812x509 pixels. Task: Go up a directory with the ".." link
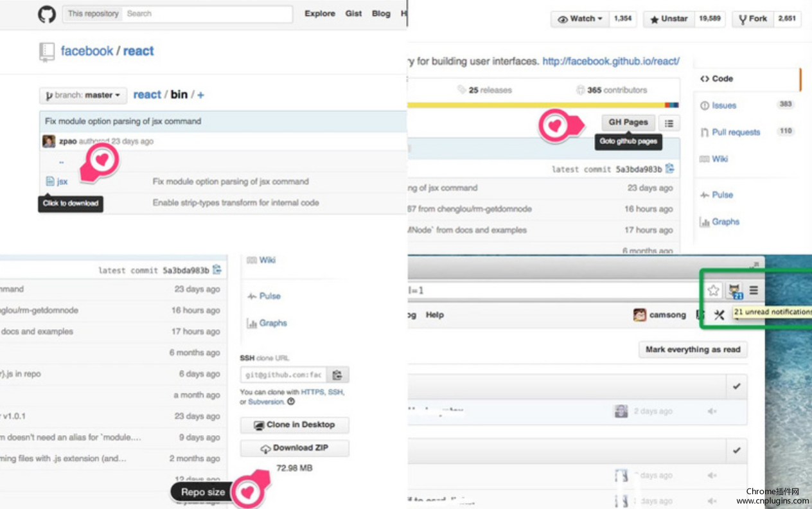(61, 162)
